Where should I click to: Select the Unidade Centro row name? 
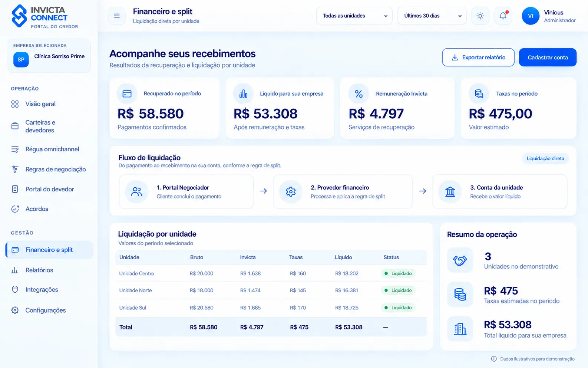[136, 273]
